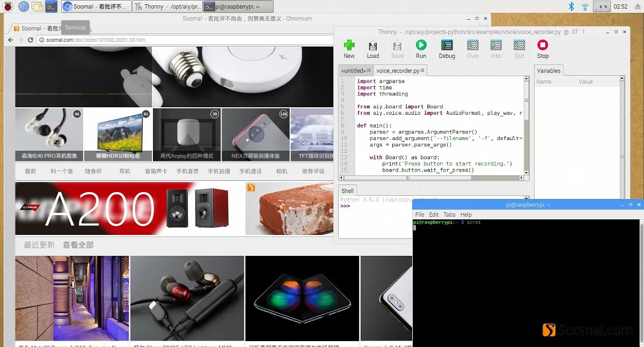Launch the web browser globe icon
Viewport: 644px width, 347px height.
point(24,6)
